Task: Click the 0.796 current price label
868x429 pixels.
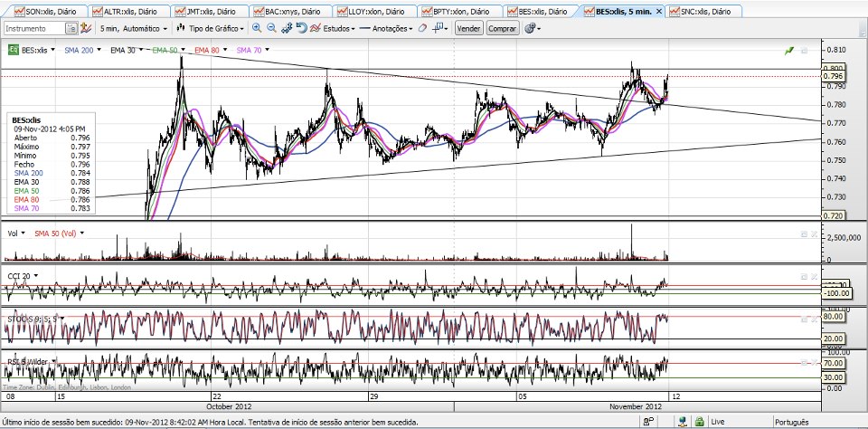Action: click(x=833, y=76)
